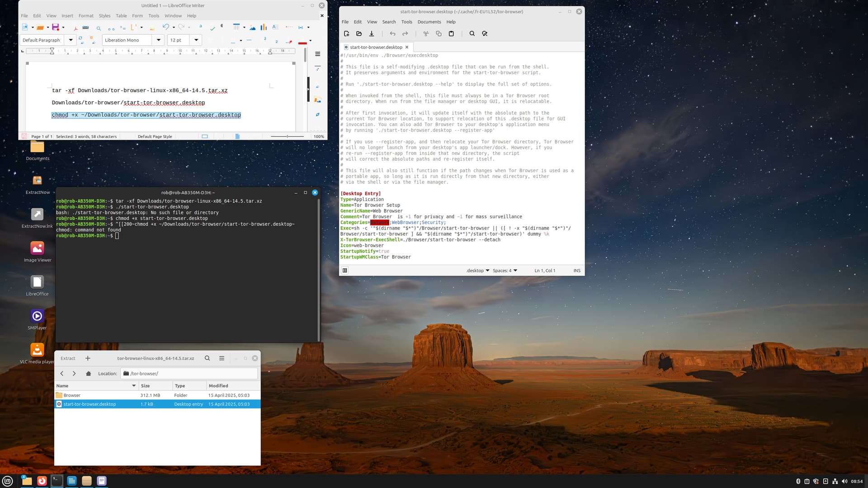Click Undo arrow in Writer toolbar
Image resolution: width=868 pixels, height=488 pixels.
tap(166, 27)
